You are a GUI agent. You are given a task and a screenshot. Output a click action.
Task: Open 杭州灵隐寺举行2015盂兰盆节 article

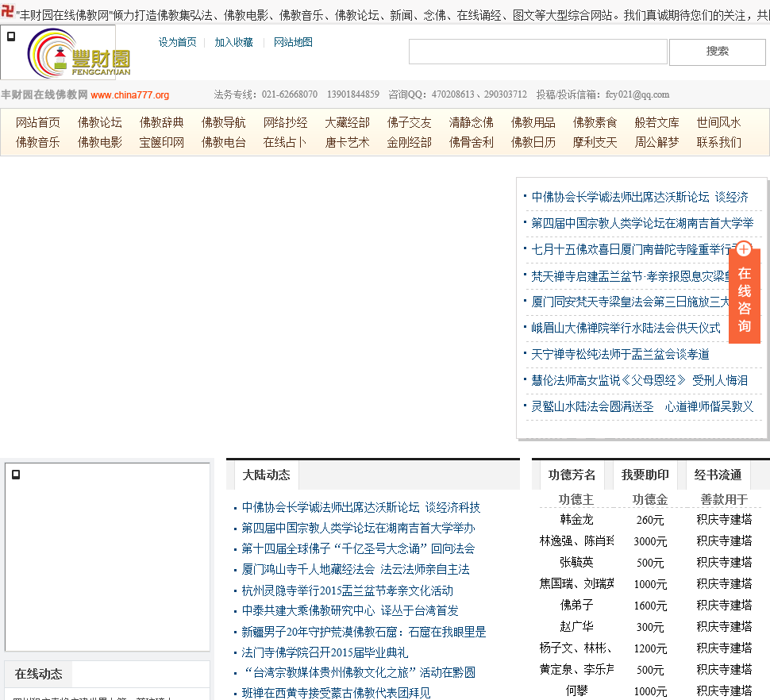tap(347, 590)
